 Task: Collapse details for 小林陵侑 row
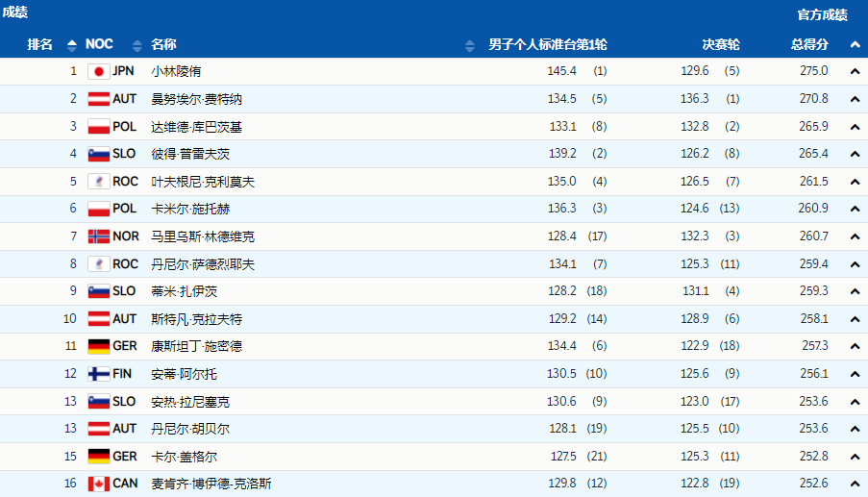click(855, 71)
